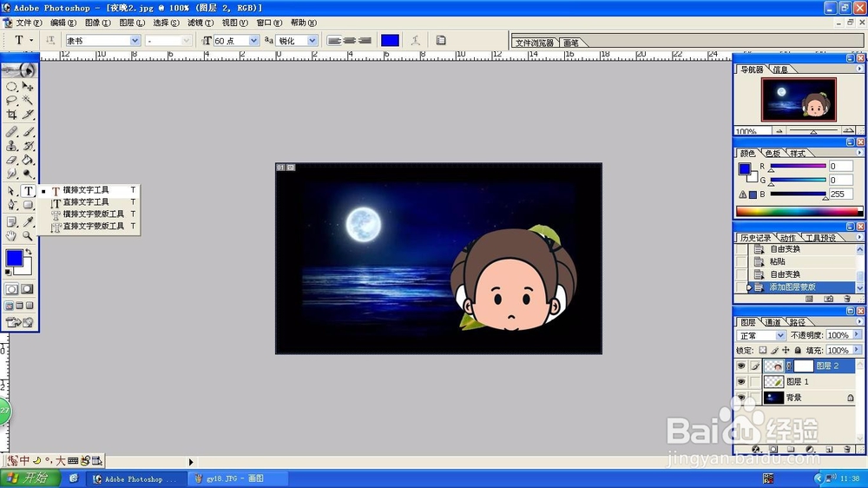
Task: Select the Rounded Rectangle shape tool
Action: [x=28, y=205]
